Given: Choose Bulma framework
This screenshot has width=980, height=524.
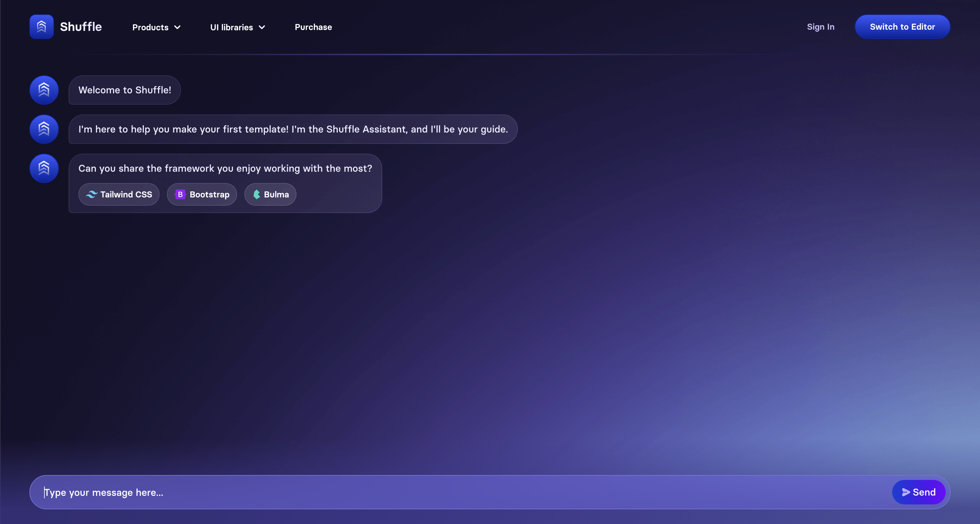Looking at the screenshot, I should 270,194.
